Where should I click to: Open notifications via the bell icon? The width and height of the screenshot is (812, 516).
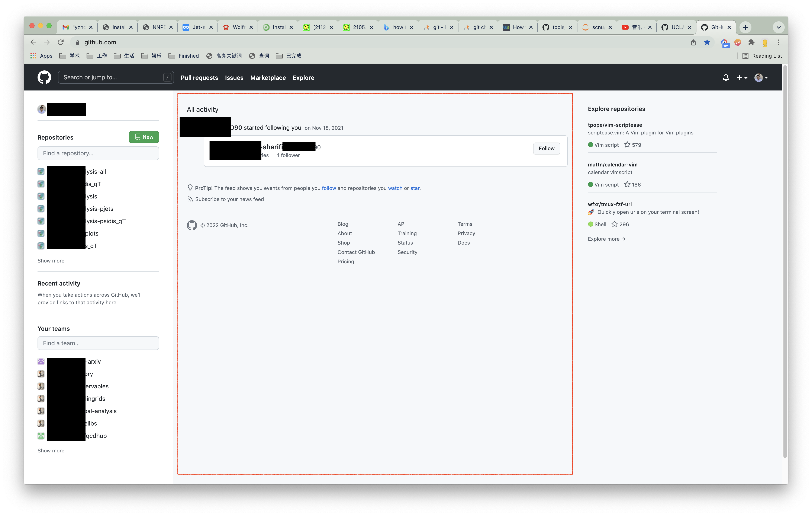point(726,77)
